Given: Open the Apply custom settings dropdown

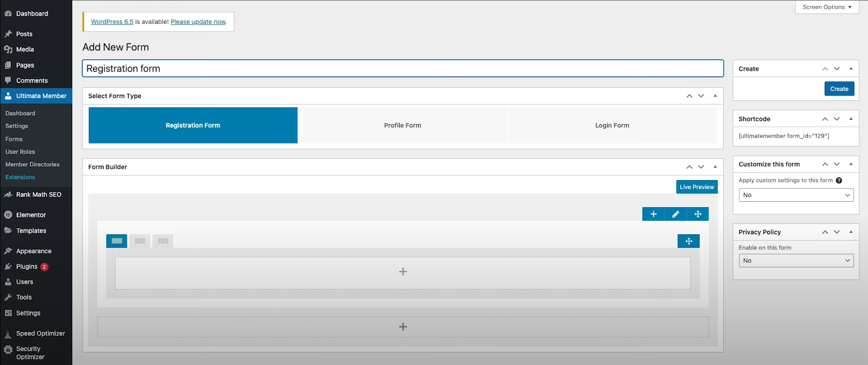Looking at the screenshot, I should click(796, 195).
